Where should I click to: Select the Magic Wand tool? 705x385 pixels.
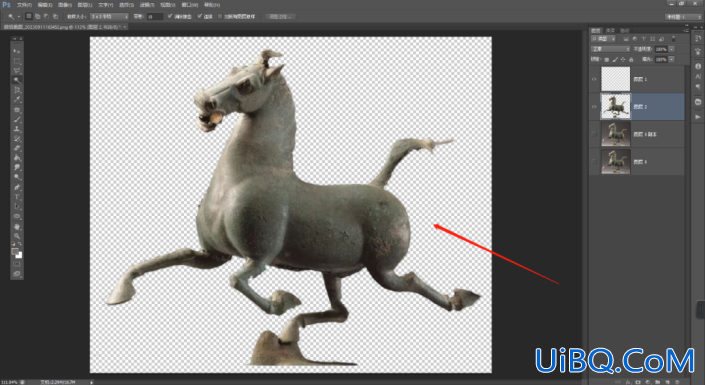click(x=17, y=81)
